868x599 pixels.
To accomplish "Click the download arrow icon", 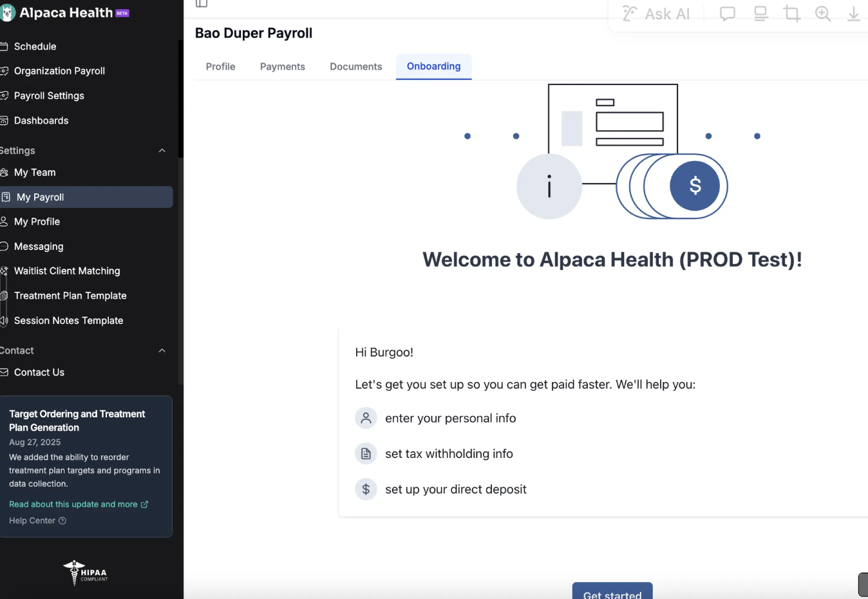I will point(854,14).
